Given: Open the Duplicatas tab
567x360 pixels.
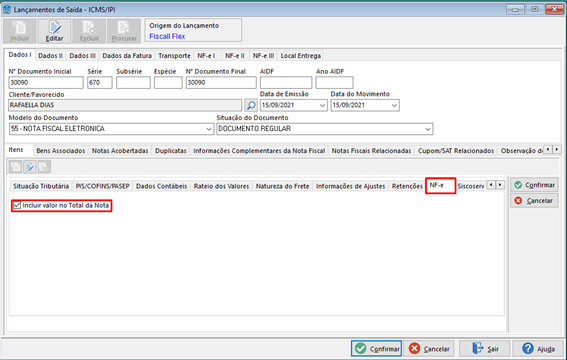Looking at the screenshot, I should [x=171, y=151].
